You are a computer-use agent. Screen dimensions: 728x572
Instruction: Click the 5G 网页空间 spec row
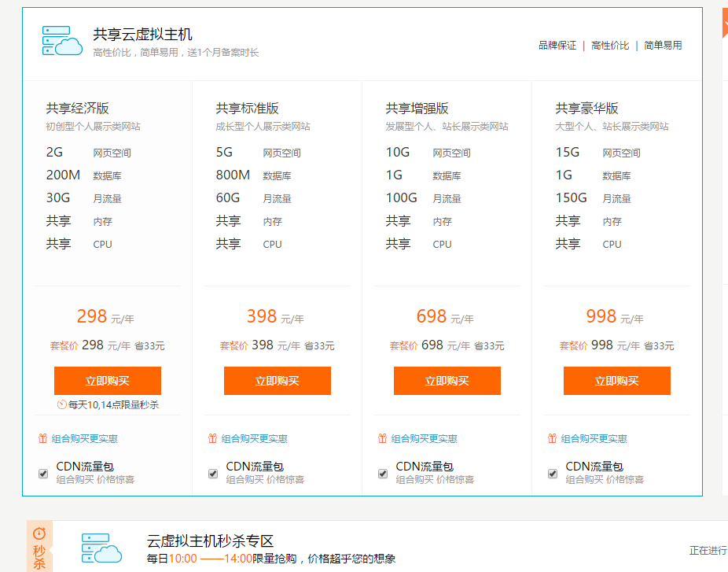(x=258, y=153)
